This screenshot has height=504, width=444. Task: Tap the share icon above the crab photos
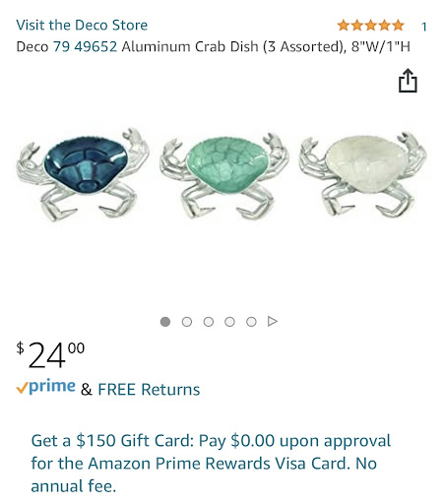point(408,81)
